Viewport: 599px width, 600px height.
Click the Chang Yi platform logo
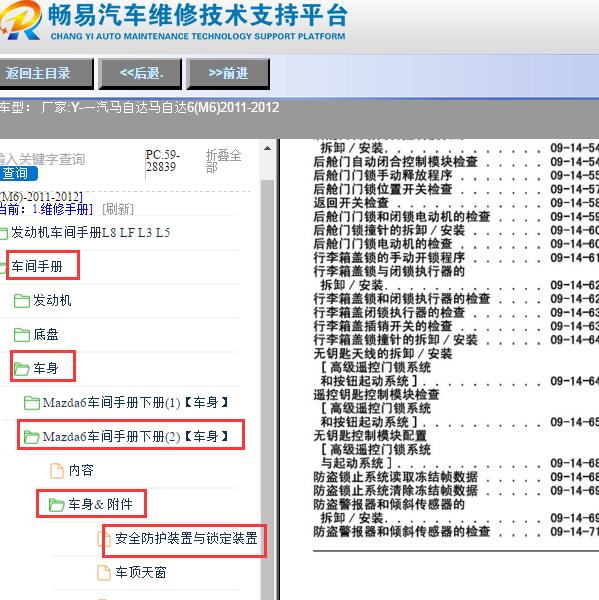[x=21, y=21]
